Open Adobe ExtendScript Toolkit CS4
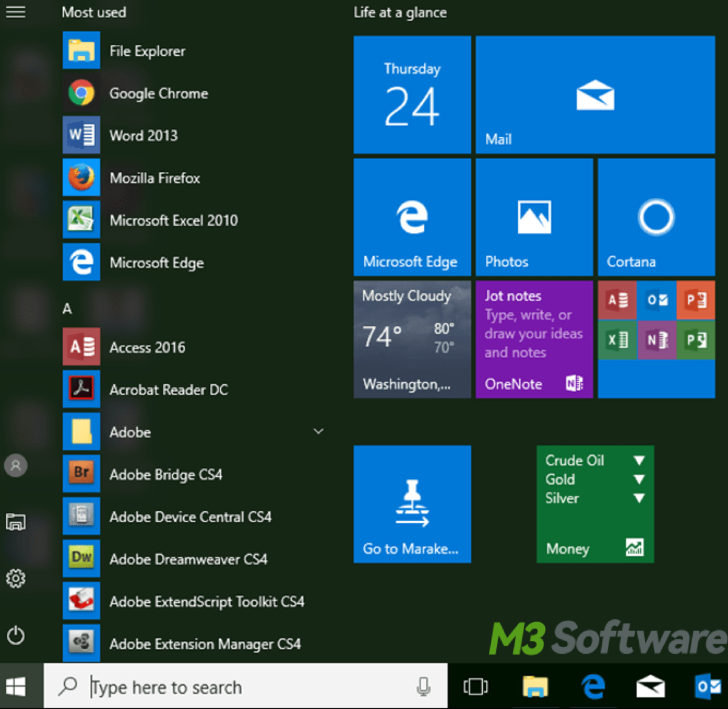The image size is (728, 709). 194,602
